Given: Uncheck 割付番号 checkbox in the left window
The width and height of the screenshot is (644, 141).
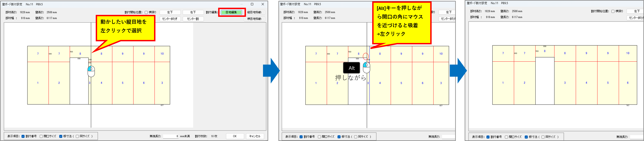Looking at the screenshot, I should tap(23, 136).
